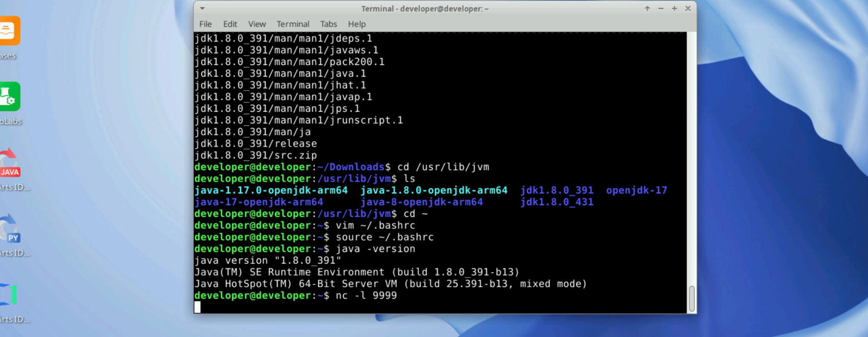The width and height of the screenshot is (868, 337).
Task: Click the 'javap.1' output line
Action: point(283,97)
